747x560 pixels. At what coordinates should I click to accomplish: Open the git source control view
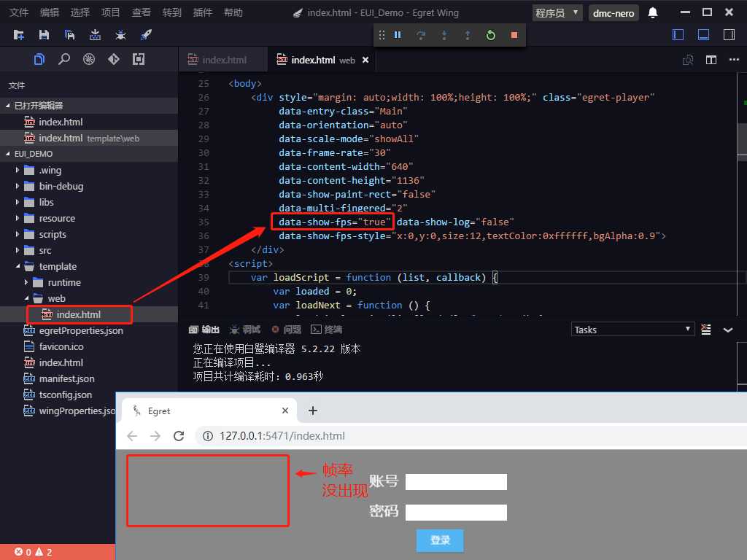tap(113, 59)
